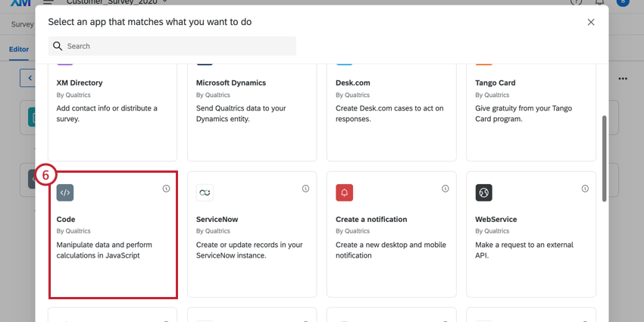The height and width of the screenshot is (322, 644).
Task: Switch to the Editor tab
Action: pos(19,49)
